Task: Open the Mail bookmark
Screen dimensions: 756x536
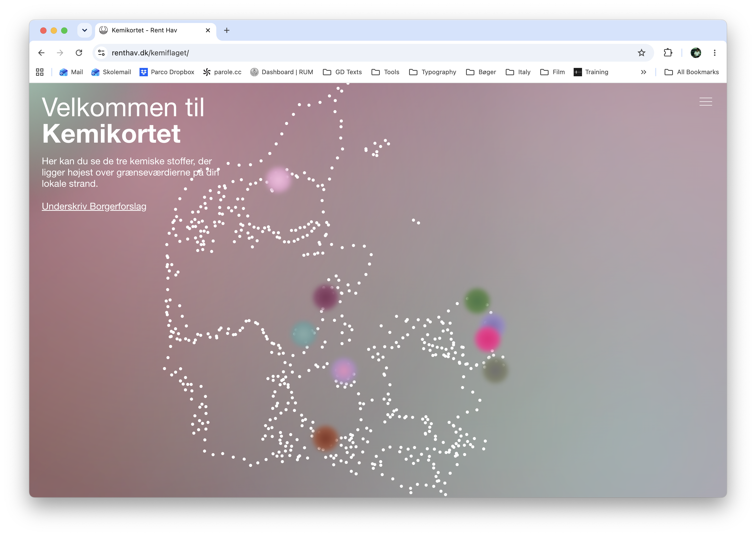Action: point(71,72)
